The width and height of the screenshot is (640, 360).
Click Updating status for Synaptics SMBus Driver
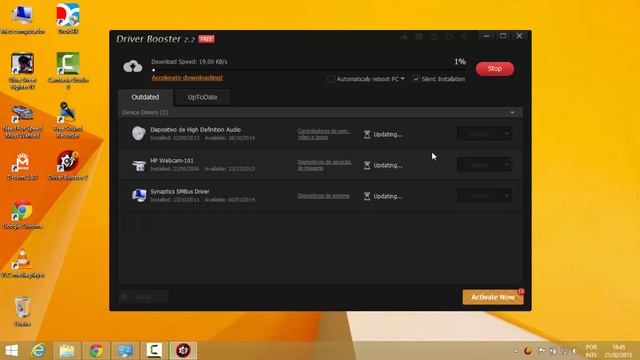point(383,196)
